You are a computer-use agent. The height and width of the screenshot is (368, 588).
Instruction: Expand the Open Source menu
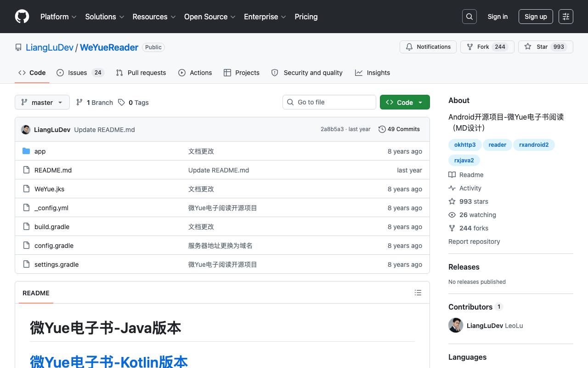[x=210, y=17]
